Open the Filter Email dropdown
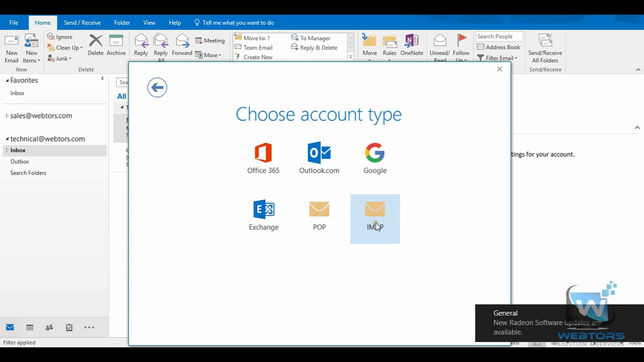Screen dimensions: 644x362 [x=497, y=58]
